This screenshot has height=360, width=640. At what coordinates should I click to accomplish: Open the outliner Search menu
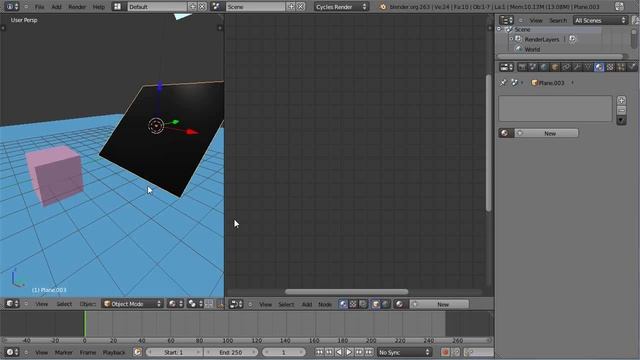click(558, 20)
